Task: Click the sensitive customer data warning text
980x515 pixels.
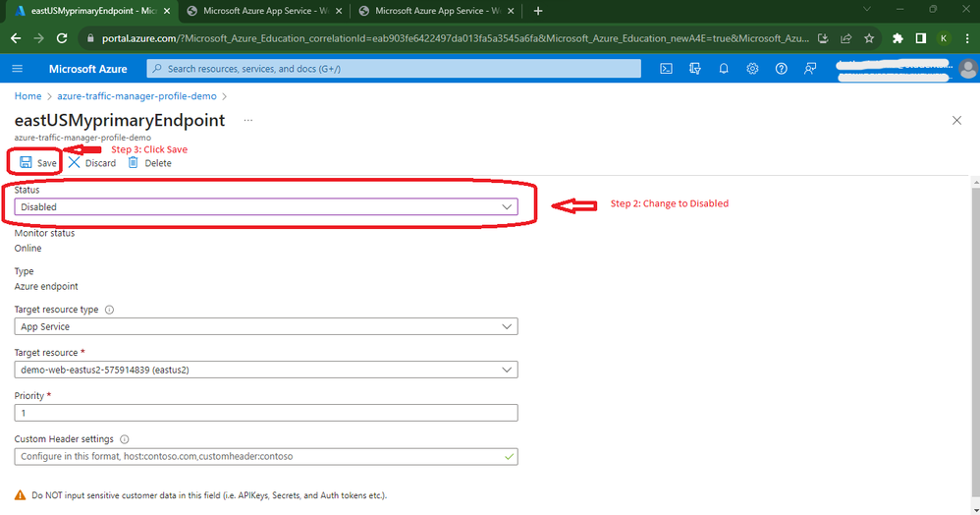Action: [x=209, y=495]
